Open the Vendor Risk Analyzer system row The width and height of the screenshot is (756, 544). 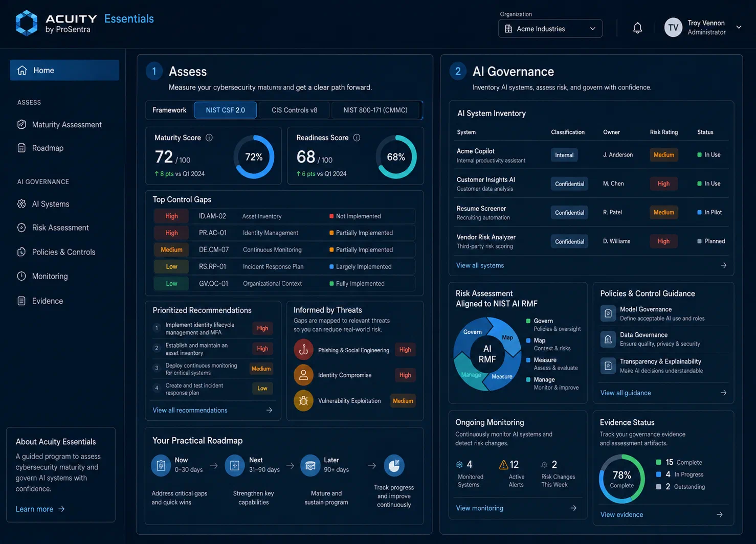[x=591, y=241]
